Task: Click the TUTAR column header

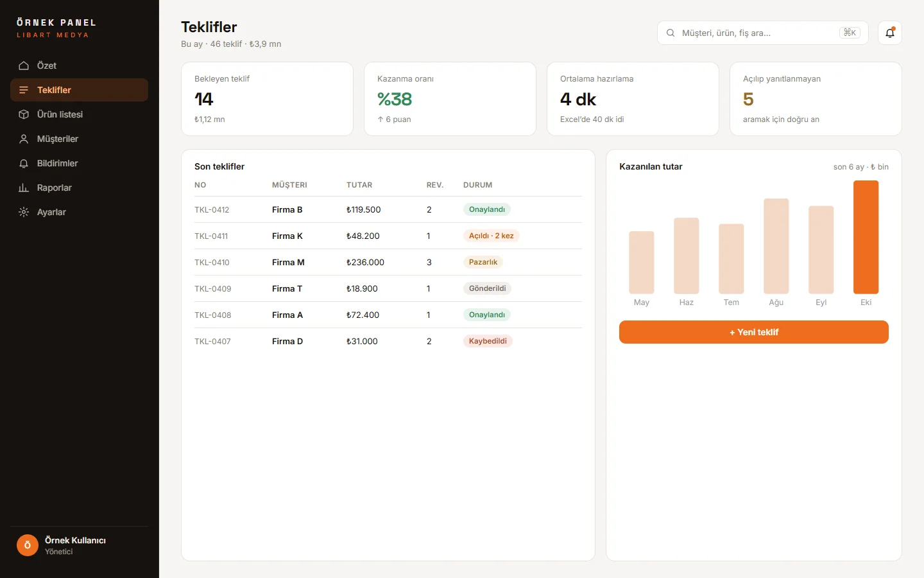Action: (359, 185)
